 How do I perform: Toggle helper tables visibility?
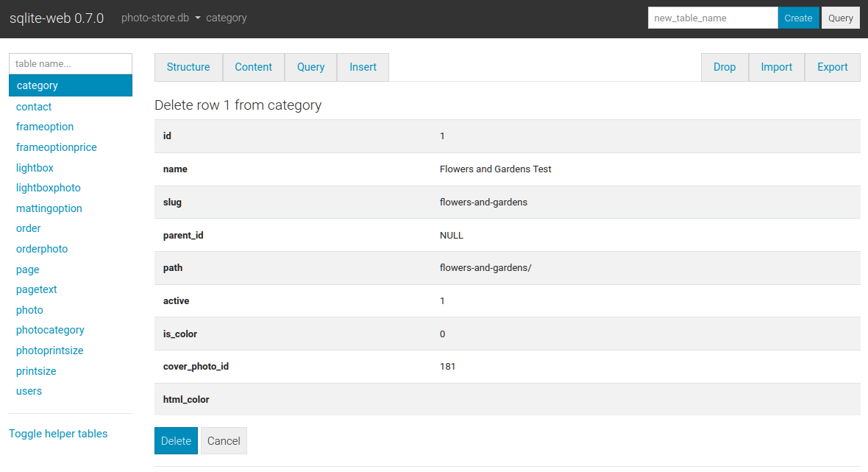58,434
